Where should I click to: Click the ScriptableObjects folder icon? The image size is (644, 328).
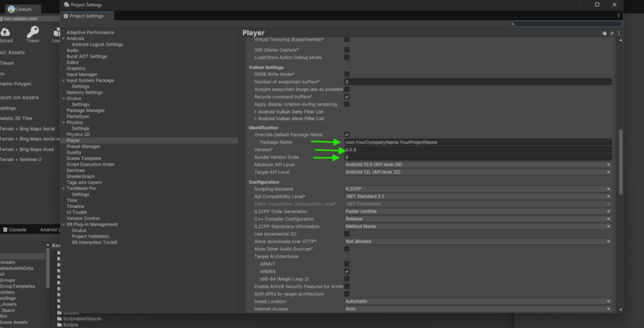(60, 319)
